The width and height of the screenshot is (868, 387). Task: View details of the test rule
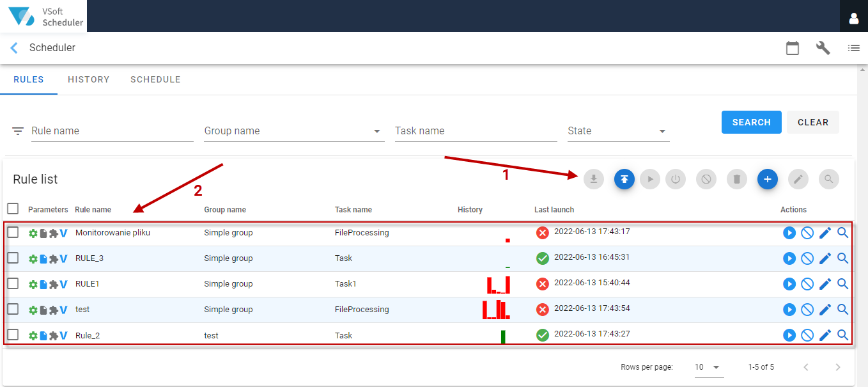843,310
